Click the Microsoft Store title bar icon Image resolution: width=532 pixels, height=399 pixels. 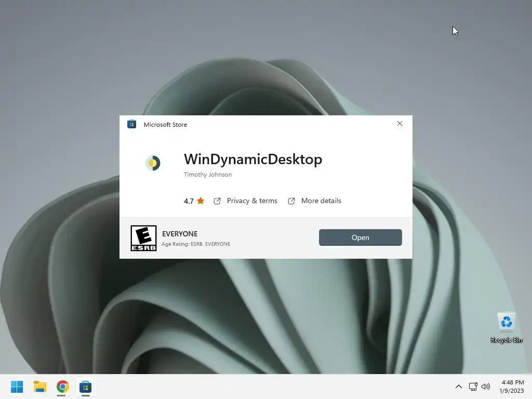coord(131,124)
